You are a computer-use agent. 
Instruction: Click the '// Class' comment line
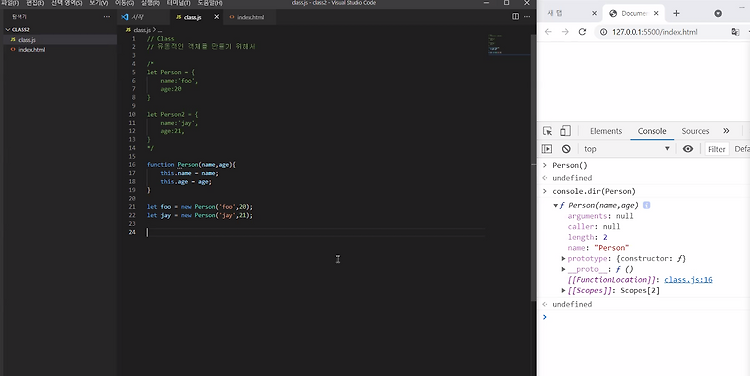pyautogui.click(x=161, y=39)
